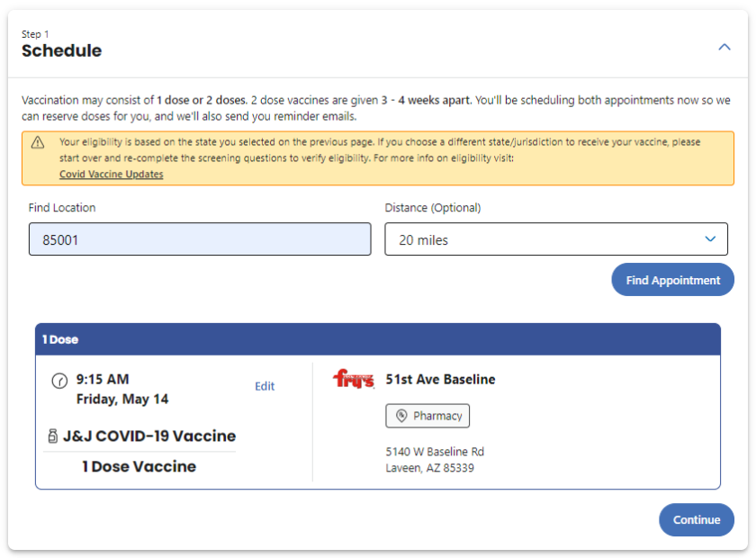756x558 pixels.
Task: Click the Distance dropdown arrow
Action: [x=710, y=239]
